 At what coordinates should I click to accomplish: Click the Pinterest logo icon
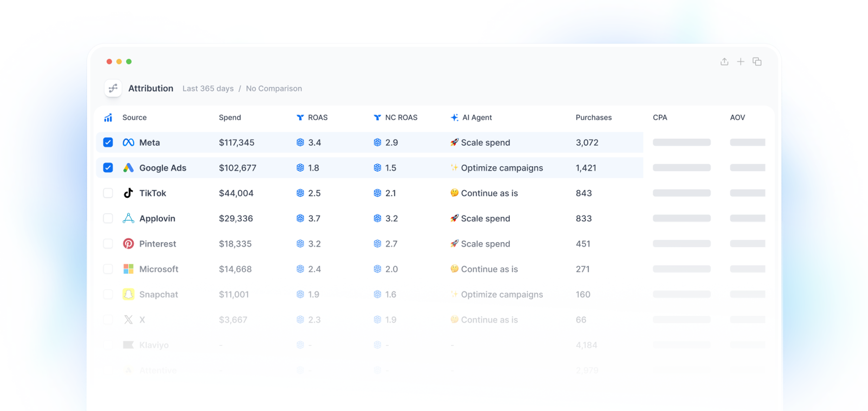[129, 244]
